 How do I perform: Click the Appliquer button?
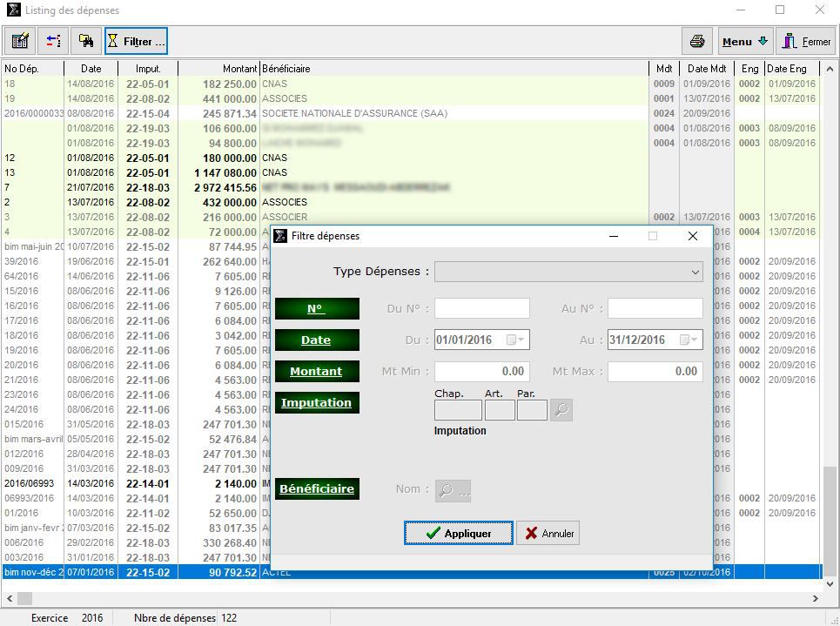click(459, 534)
